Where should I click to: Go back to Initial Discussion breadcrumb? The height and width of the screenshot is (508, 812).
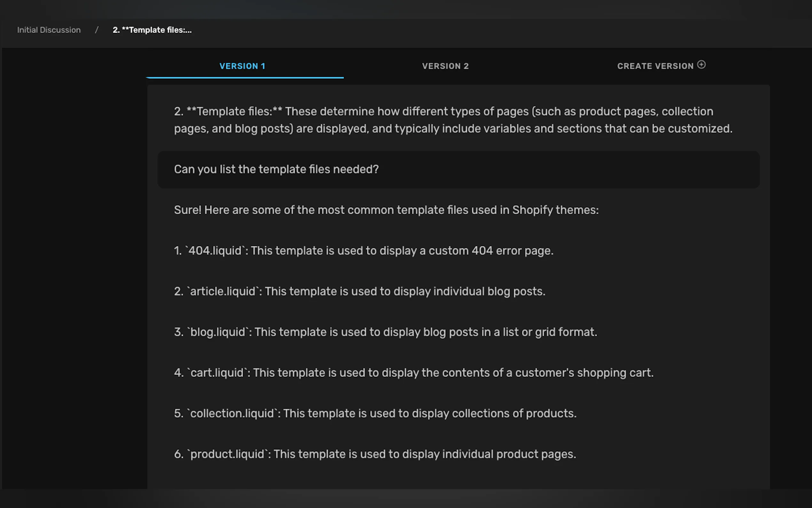click(49, 30)
